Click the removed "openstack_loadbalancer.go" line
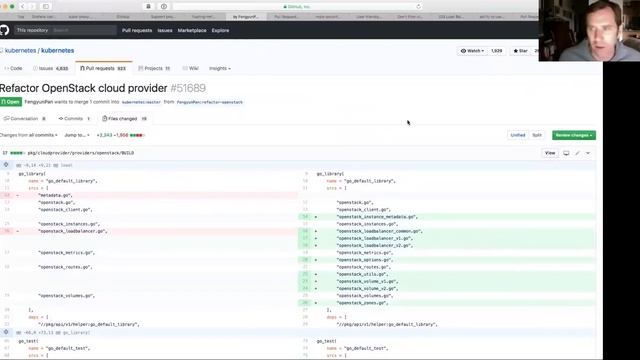Viewport: 640px width, 360px height. click(149, 231)
